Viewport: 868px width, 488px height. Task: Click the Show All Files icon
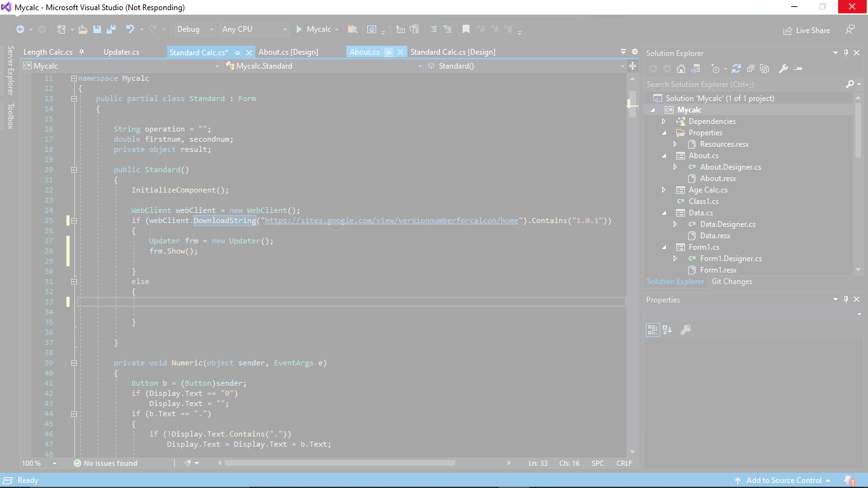[764, 69]
